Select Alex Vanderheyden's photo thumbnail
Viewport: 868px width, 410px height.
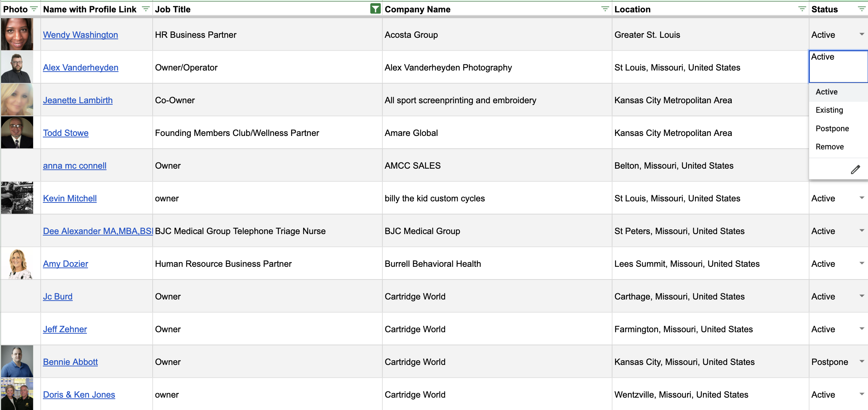[x=17, y=67]
